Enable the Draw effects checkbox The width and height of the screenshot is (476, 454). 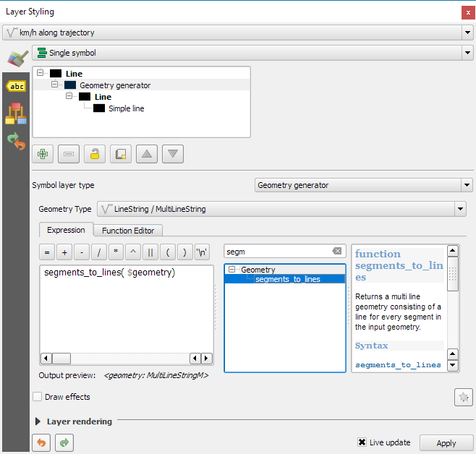tap(38, 397)
